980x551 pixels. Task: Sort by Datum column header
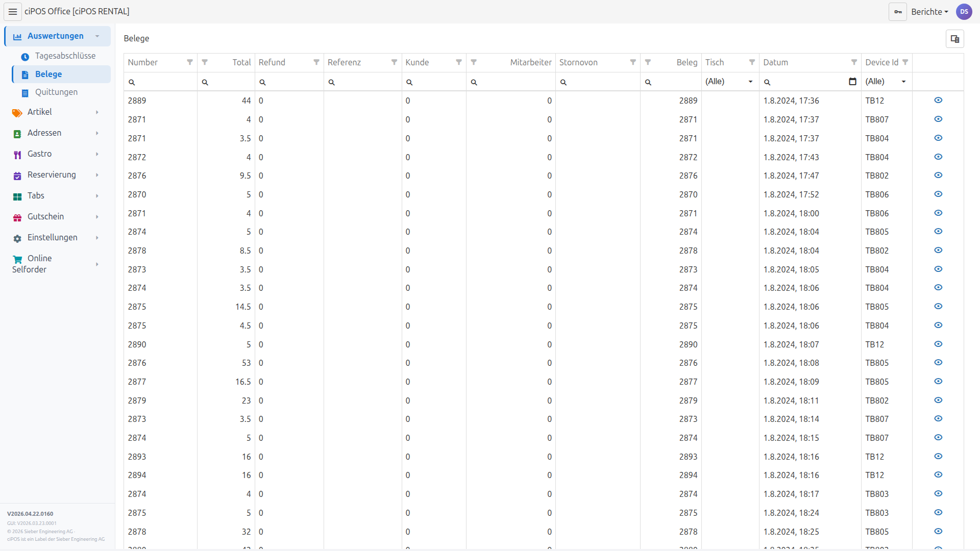tap(776, 62)
